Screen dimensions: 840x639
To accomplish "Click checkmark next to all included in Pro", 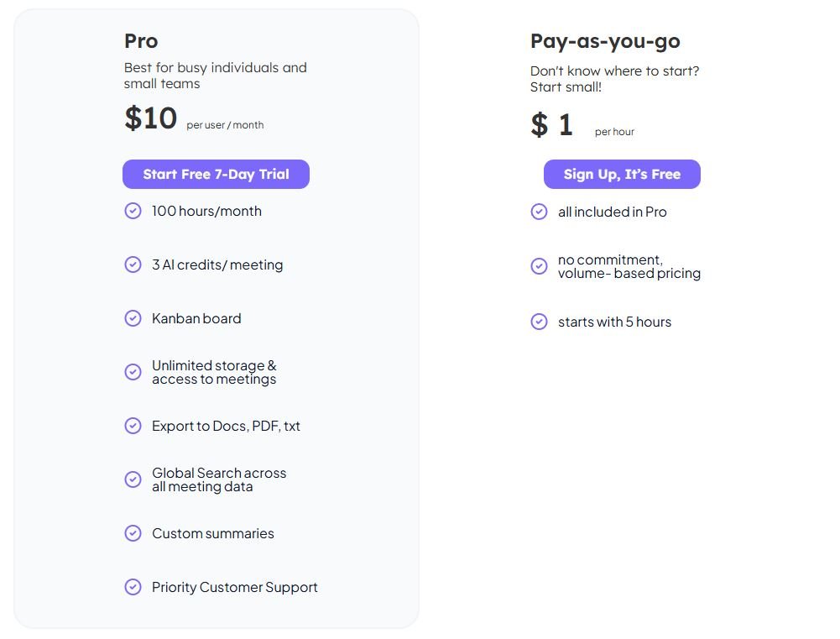I will click(539, 212).
